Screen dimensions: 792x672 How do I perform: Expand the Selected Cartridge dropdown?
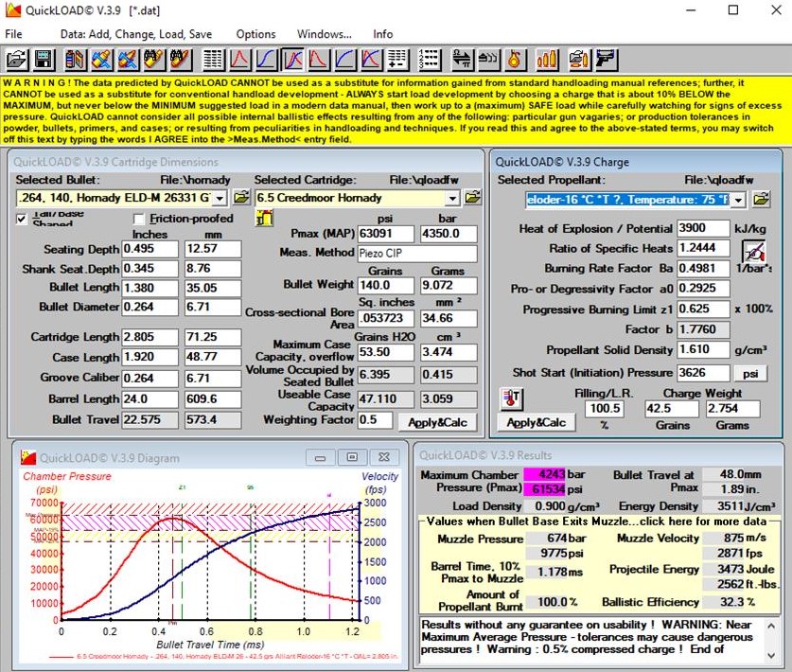(452, 198)
